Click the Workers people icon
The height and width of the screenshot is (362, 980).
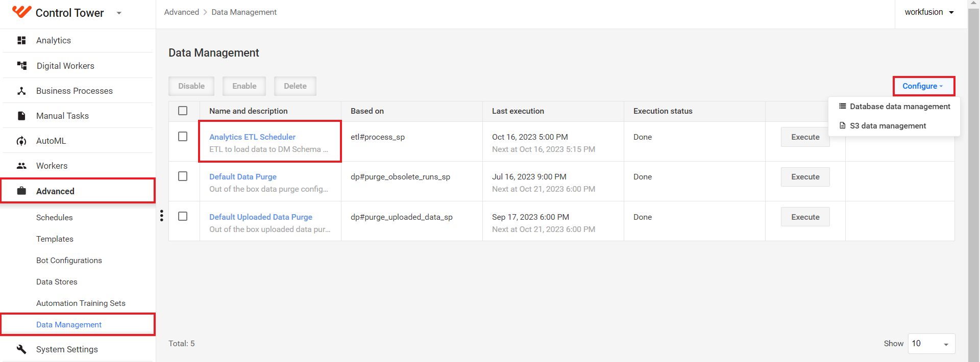click(21, 166)
